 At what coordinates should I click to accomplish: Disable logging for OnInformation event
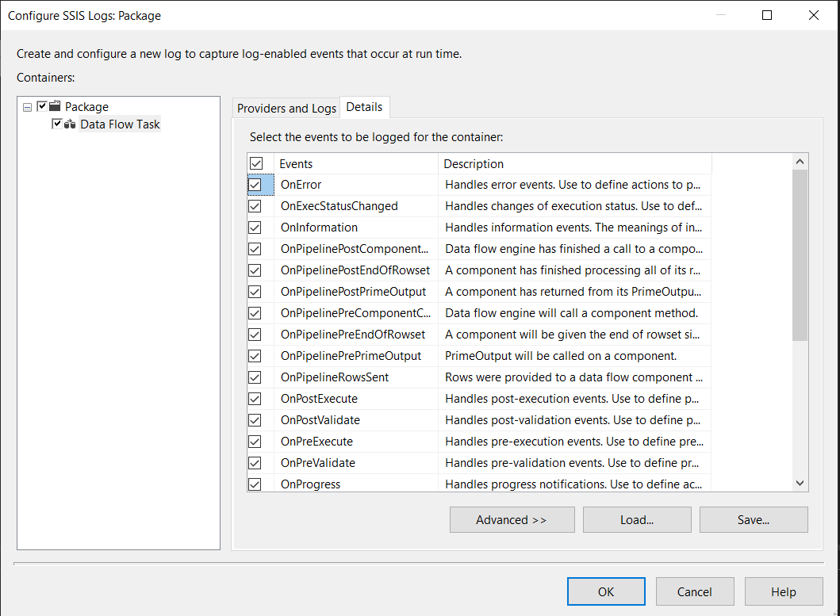[255, 228]
